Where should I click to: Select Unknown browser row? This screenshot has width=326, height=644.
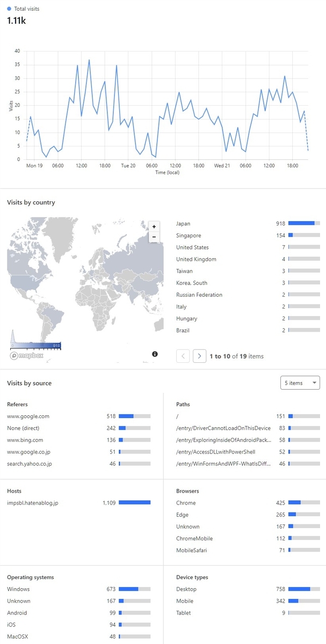click(x=248, y=526)
